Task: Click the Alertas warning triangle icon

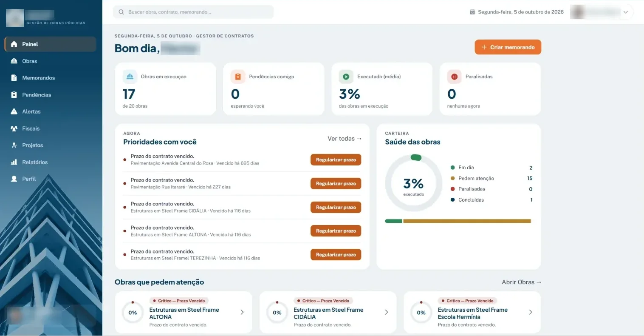Action: (x=14, y=111)
